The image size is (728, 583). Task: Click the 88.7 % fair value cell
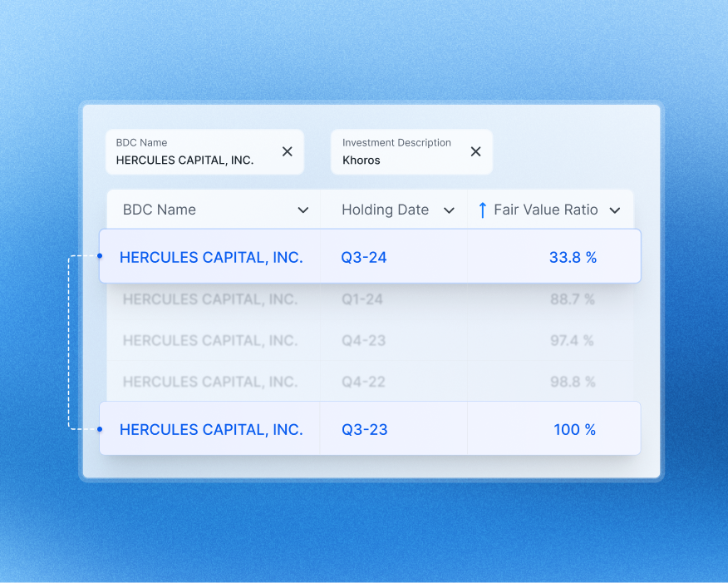[x=573, y=299]
